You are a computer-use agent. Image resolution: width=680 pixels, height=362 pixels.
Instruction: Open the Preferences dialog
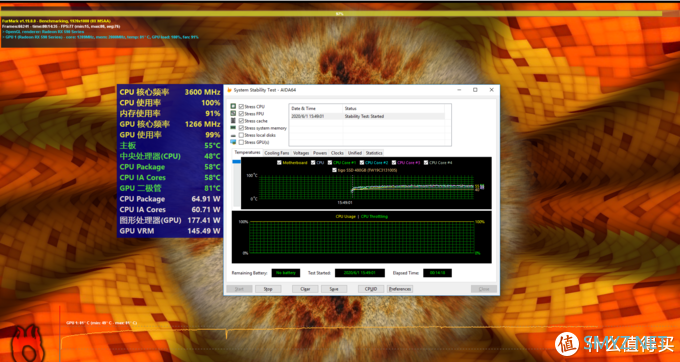400,289
